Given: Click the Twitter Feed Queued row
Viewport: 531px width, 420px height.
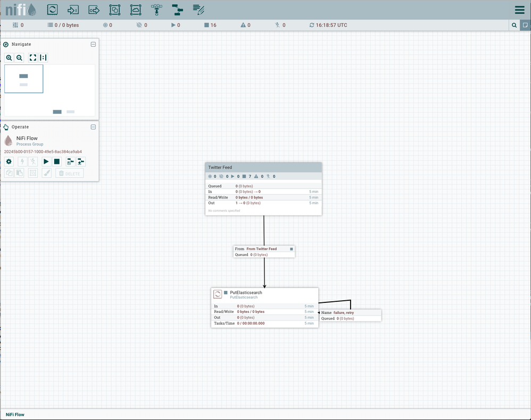Looking at the screenshot, I should (263, 186).
